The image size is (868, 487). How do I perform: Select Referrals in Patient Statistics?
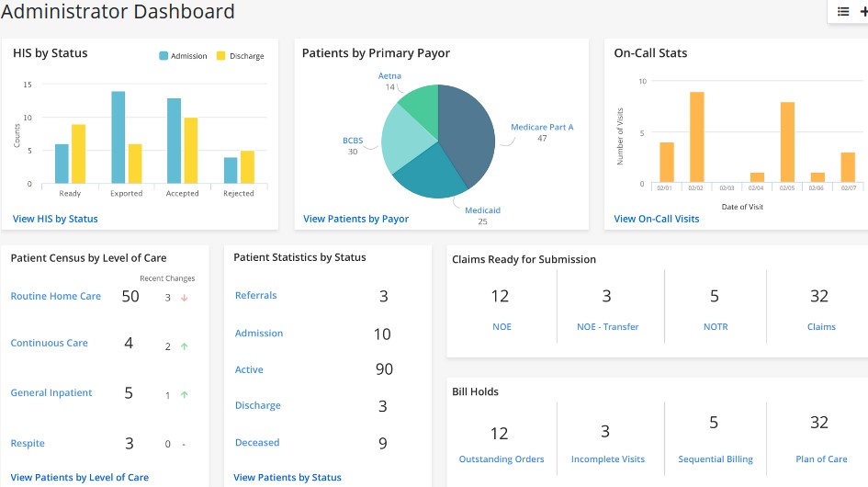pyautogui.click(x=255, y=296)
